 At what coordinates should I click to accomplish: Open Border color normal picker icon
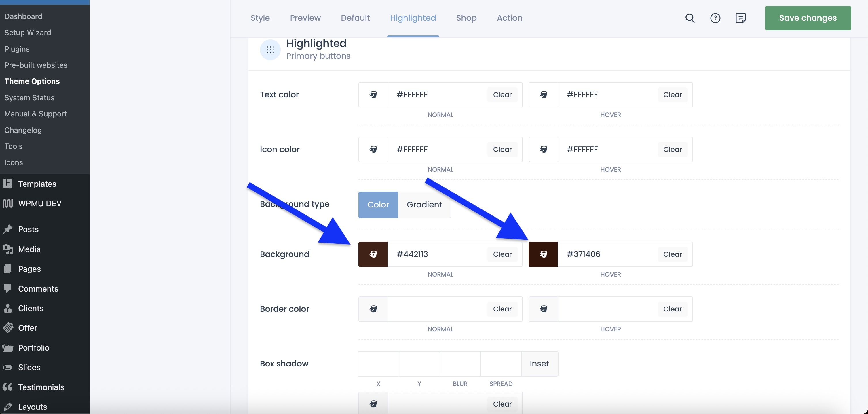tap(373, 309)
